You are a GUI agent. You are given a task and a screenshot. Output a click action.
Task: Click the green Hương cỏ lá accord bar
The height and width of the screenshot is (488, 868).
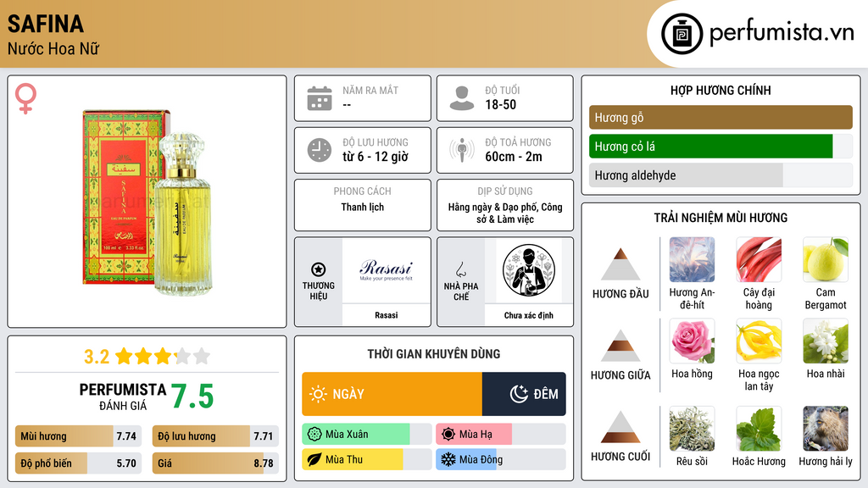[721, 147]
